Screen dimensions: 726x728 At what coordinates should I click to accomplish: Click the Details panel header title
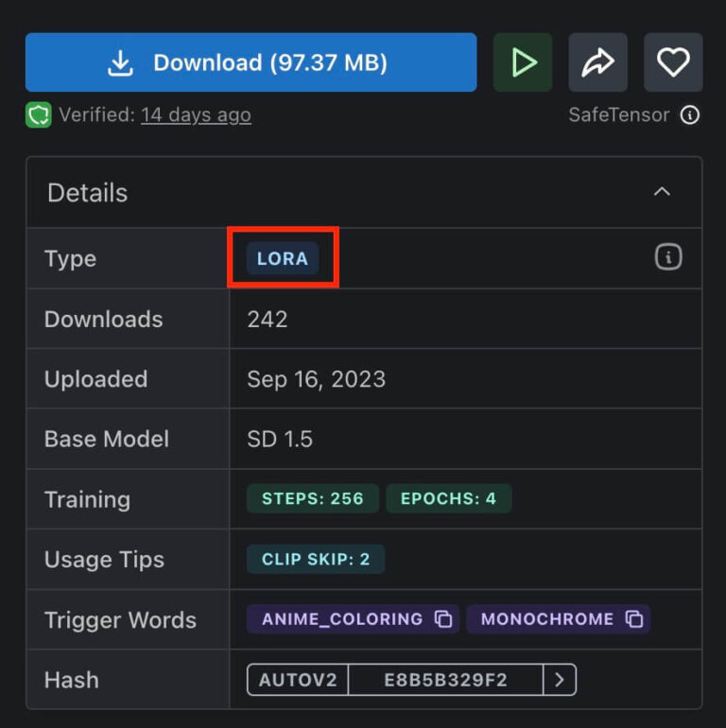[x=87, y=193]
